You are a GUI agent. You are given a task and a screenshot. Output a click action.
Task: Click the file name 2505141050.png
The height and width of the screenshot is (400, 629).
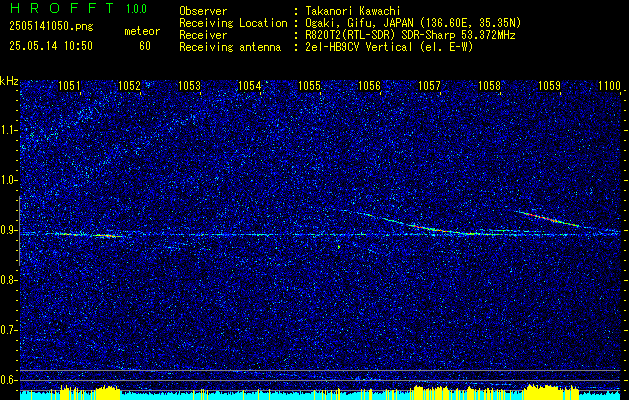[51, 27]
